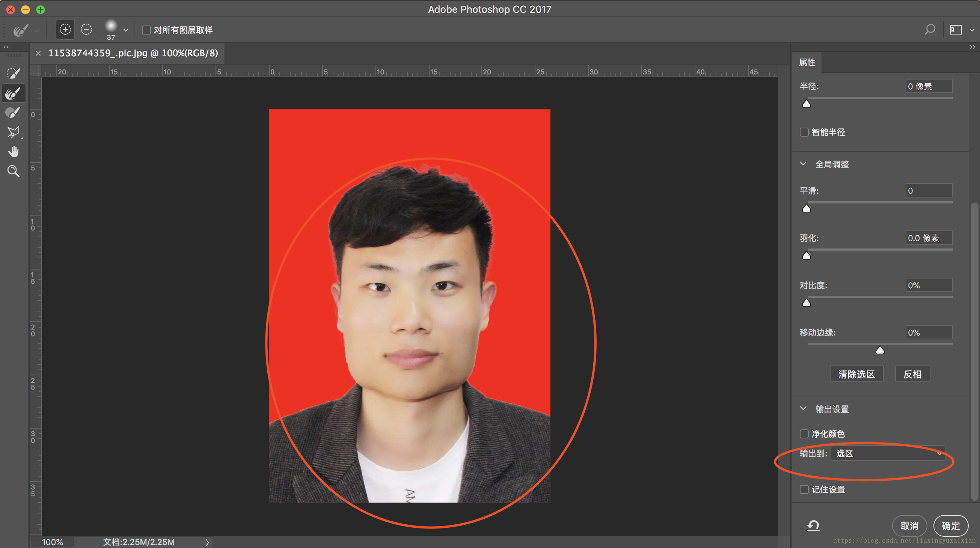This screenshot has height=548, width=980.
Task: Click the 移动边缘 slider handle
Action: (x=880, y=350)
